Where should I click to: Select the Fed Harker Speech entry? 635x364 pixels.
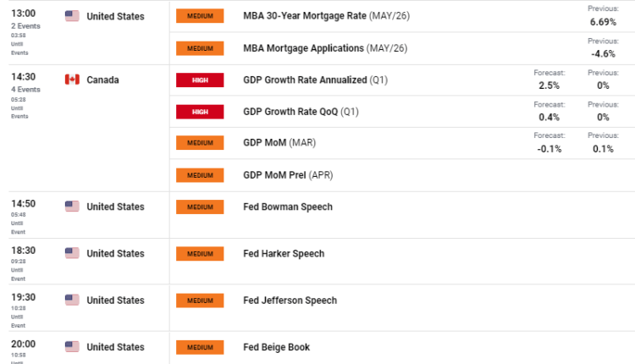click(x=284, y=253)
